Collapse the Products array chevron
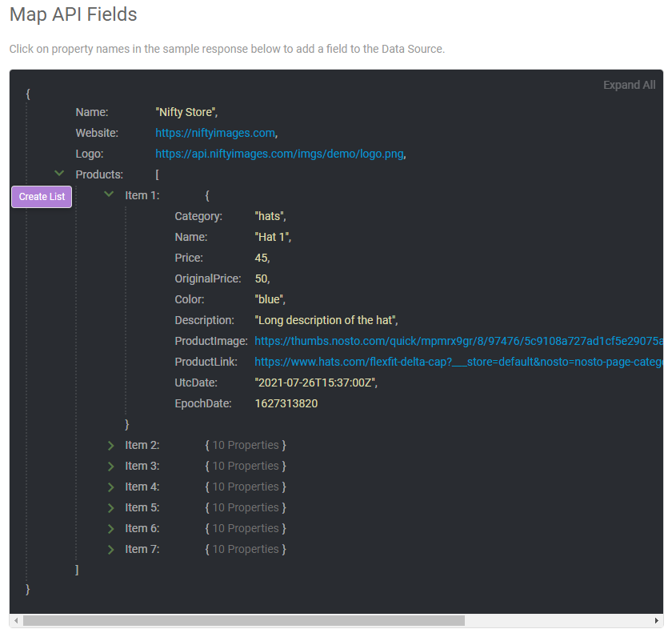Viewport: 672px width, 637px height. [59, 172]
